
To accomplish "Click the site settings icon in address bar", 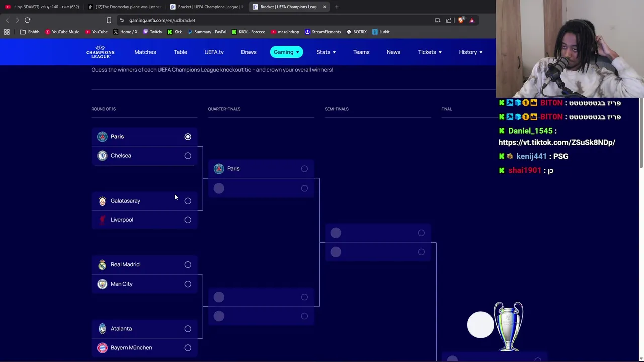I will [122, 20].
